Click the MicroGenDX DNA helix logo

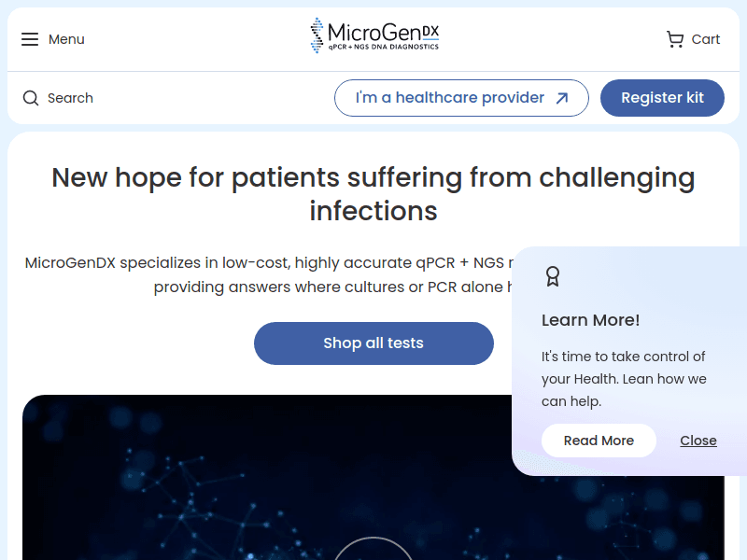point(317,35)
